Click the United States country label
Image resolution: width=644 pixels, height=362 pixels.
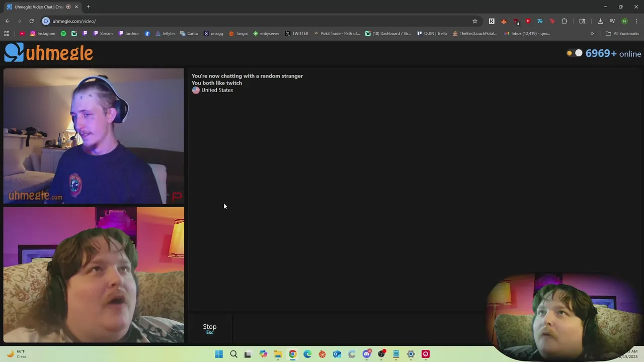[217, 90]
